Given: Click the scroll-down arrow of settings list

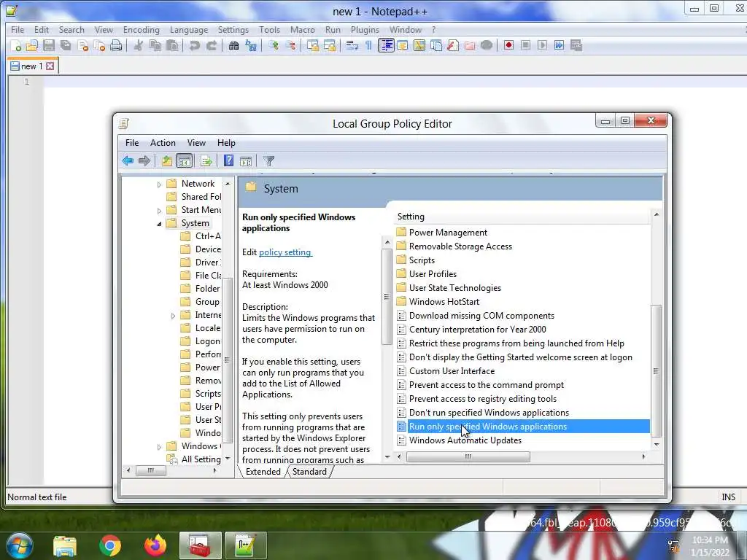Looking at the screenshot, I should (x=657, y=445).
